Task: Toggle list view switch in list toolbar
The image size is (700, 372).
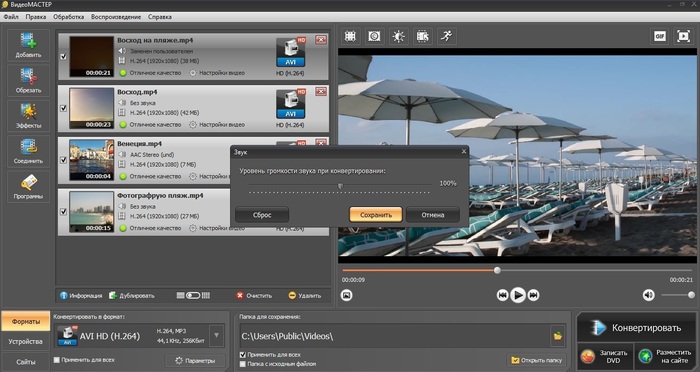Action: [x=193, y=296]
